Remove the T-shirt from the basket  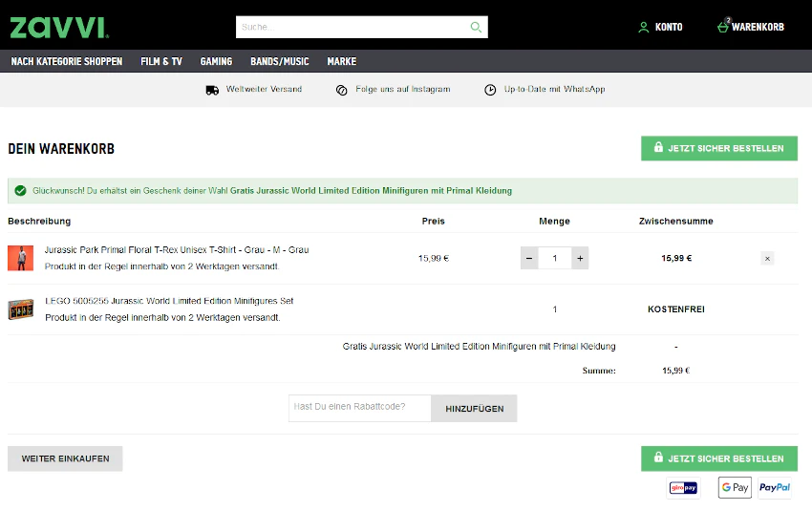767,258
